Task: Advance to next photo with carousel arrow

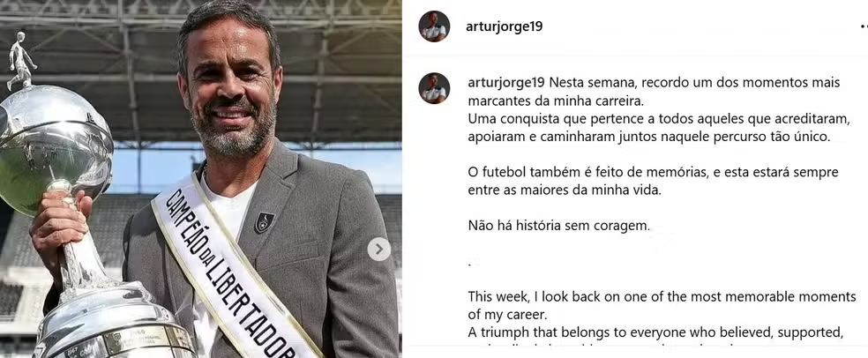Action: tap(378, 249)
